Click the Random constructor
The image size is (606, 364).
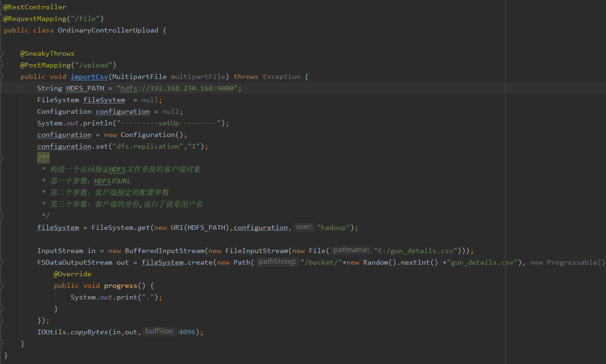click(376, 262)
